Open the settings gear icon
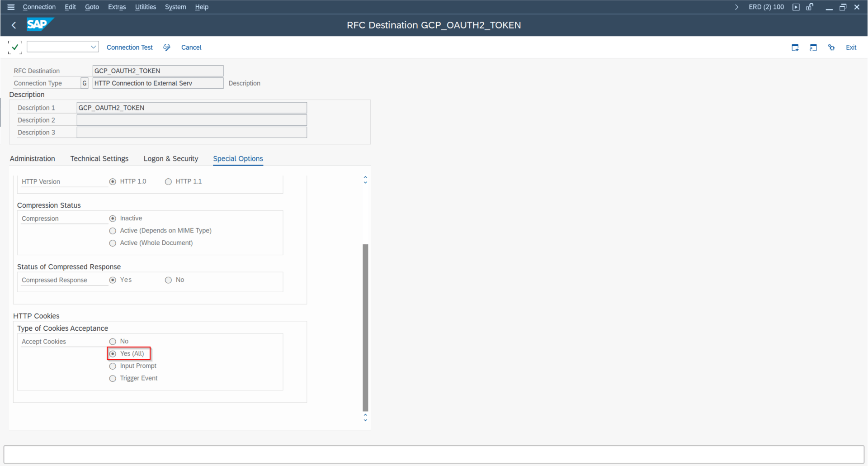The image size is (868, 466). point(831,48)
